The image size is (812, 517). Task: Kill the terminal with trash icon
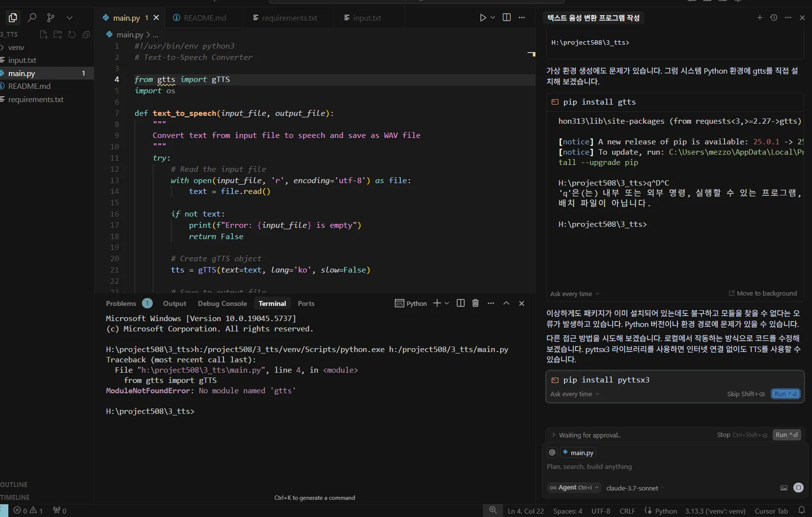click(x=475, y=303)
